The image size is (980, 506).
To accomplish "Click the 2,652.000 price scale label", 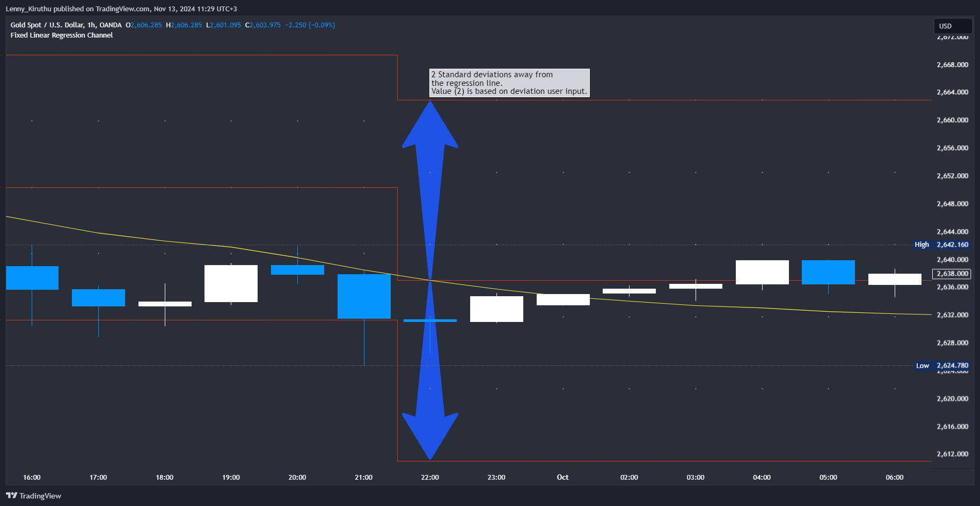I will tap(952, 176).
